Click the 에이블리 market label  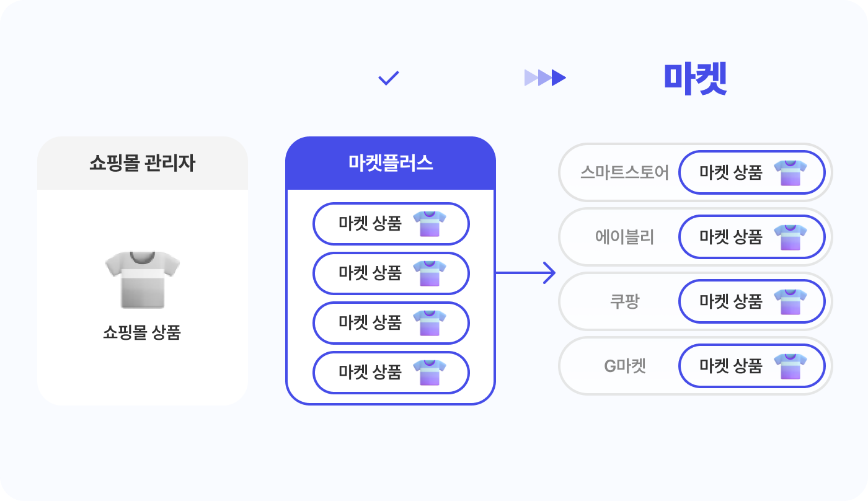pyautogui.click(x=625, y=237)
